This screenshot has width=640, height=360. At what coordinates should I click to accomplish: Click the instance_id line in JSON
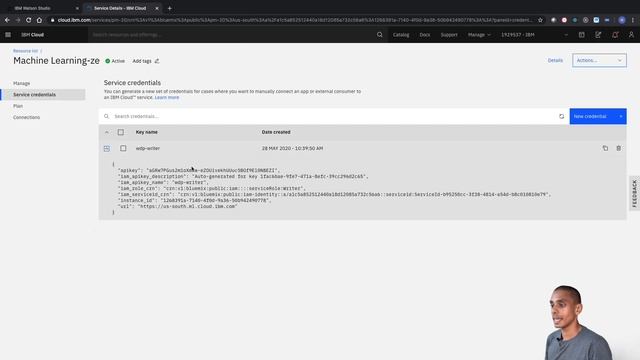pyautogui.click(x=194, y=200)
